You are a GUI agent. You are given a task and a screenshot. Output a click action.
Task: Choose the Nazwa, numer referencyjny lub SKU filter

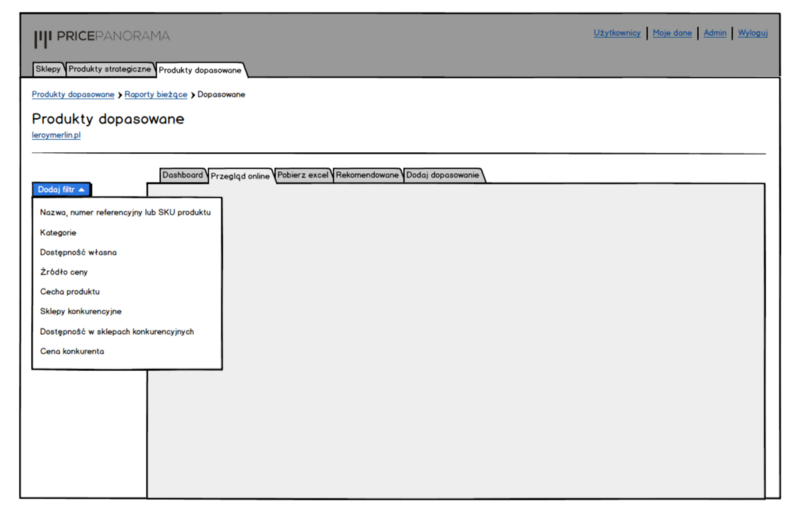[126, 212]
